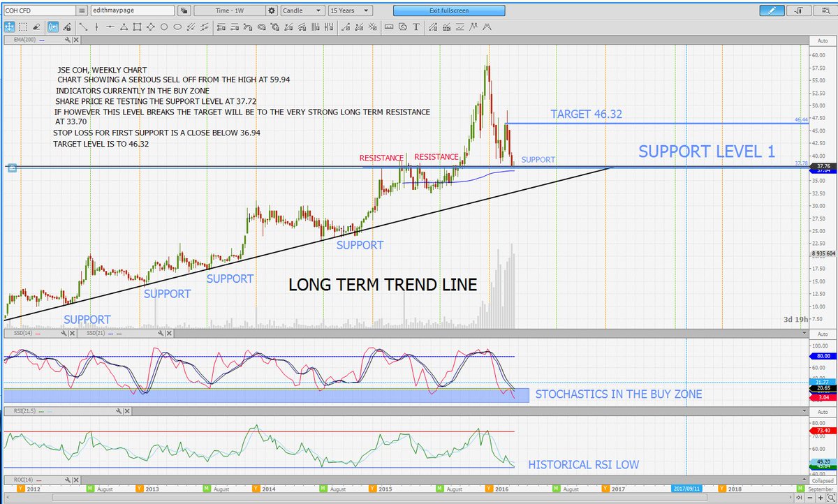
Task: Draw a triangle shape
Action: click(x=123, y=27)
